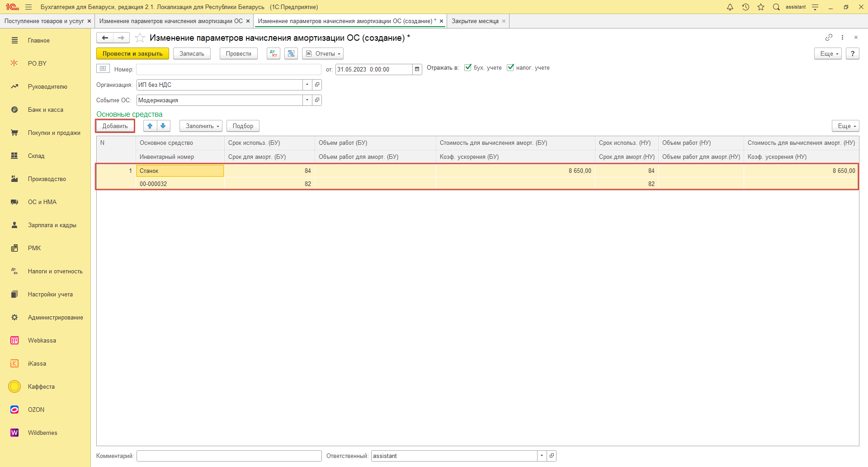Screen dimensions: 868x467
Task: Open the Заполнить dropdown button
Action: click(x=201, y=126)
